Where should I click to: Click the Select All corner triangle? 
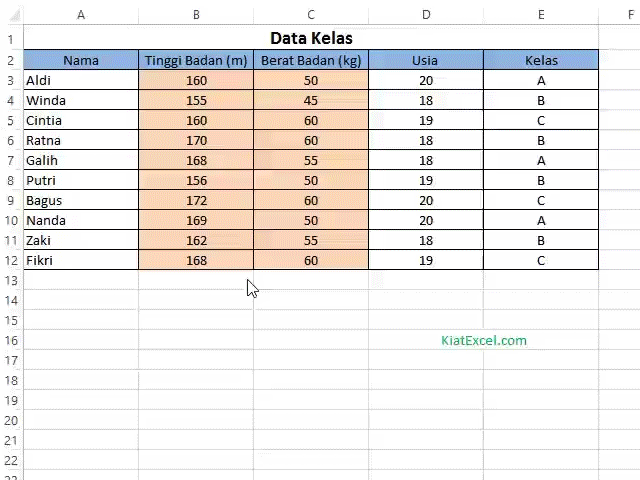(14, 16)
